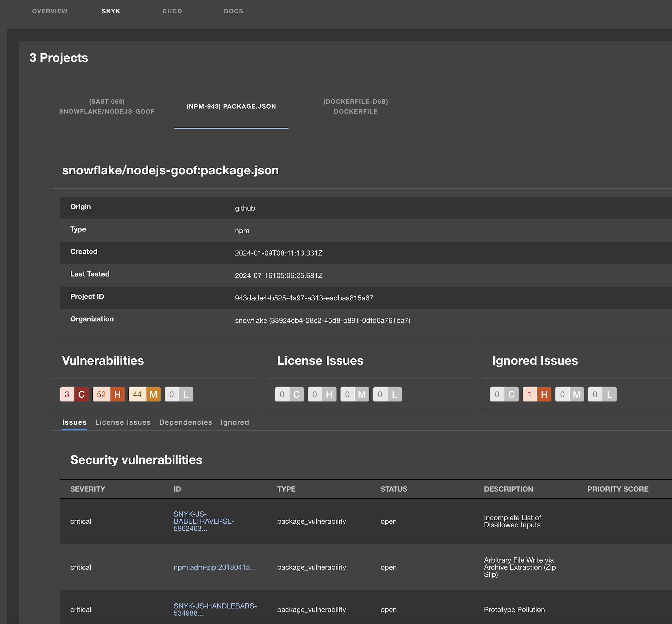Click the ignored issues 1 H badge
This screenshot has height=624, width=672.
click(537, 394)
